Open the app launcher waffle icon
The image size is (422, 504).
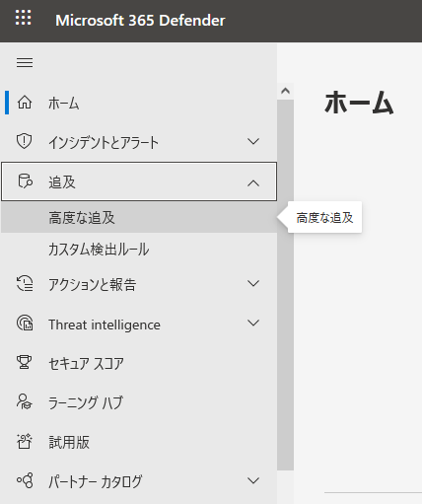click(24, 18)
